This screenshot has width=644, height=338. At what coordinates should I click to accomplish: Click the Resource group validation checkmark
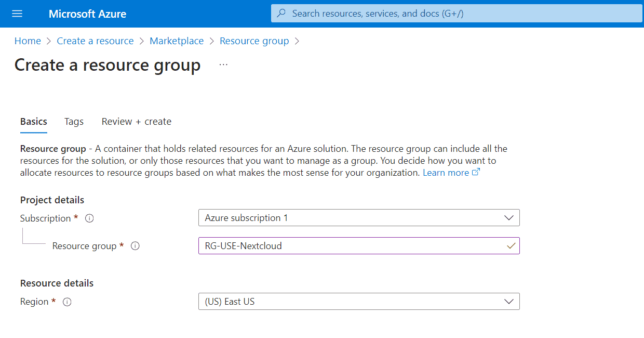[511, 246]
